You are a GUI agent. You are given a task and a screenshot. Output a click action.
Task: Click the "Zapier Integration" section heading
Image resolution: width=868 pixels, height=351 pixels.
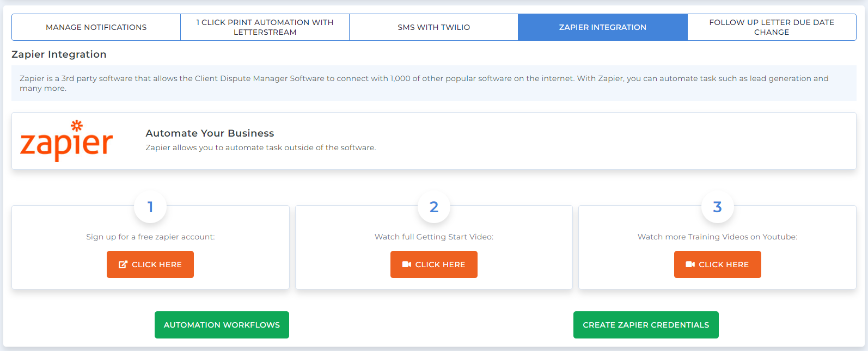coord(59,54)
